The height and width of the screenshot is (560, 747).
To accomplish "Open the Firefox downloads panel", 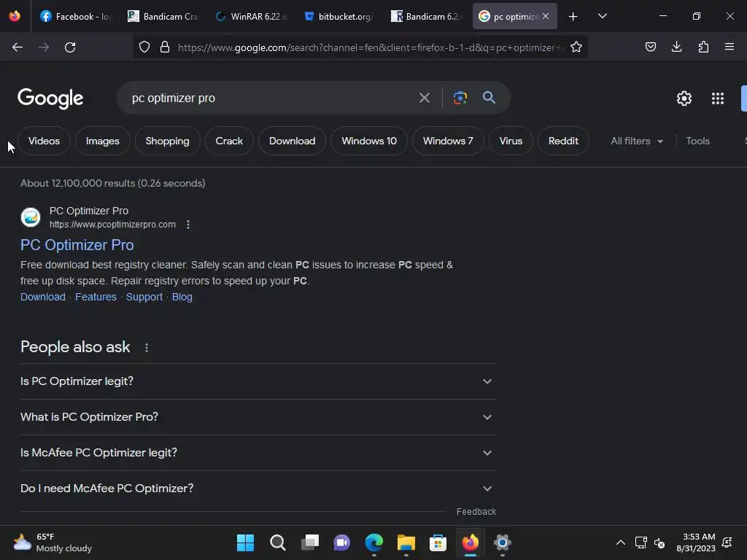I will [x=676, y=47].
